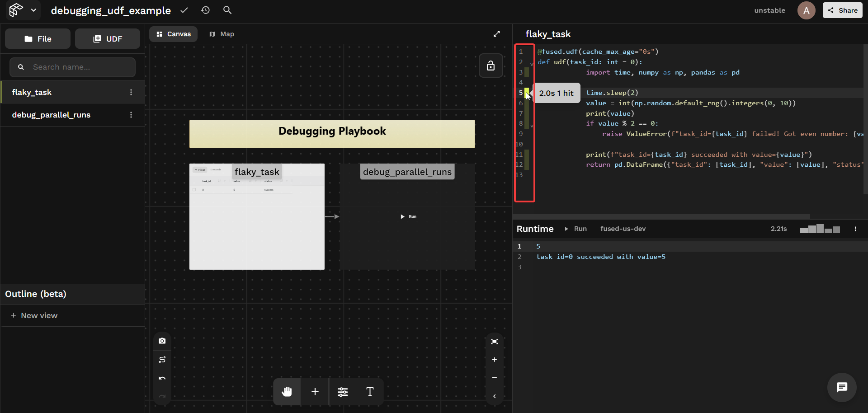Open the chat support bubble
The width and height of the screenshot is (868, 413).
click(842, 387)
